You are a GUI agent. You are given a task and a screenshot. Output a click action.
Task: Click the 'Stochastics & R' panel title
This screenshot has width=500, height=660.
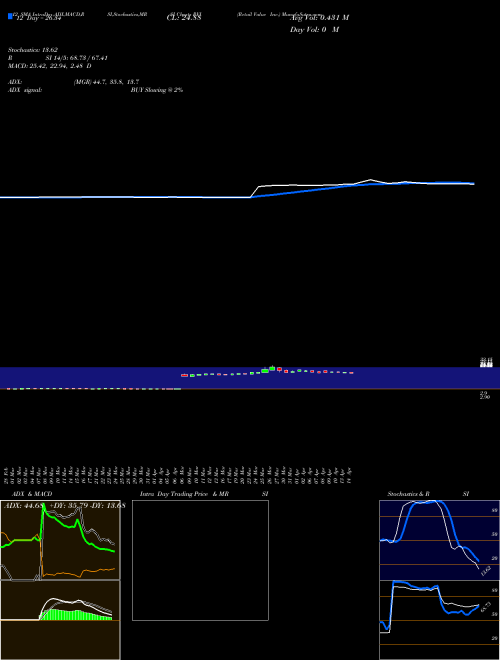pos(408,494)
